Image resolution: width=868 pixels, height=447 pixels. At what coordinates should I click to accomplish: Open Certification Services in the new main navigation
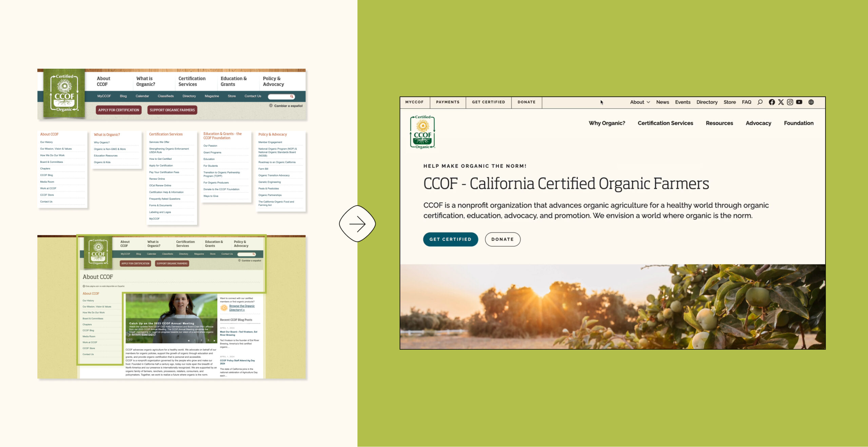pos(665,123)
